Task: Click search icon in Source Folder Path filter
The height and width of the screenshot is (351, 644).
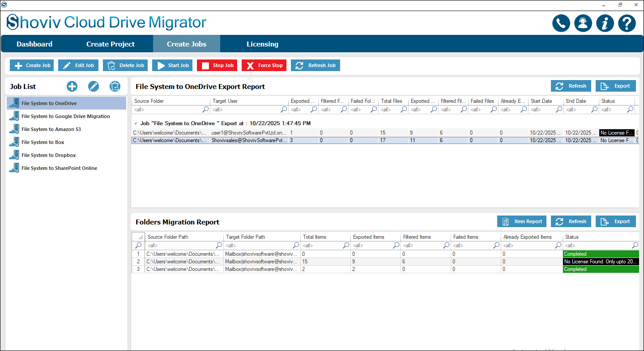Action: (219, 245)
